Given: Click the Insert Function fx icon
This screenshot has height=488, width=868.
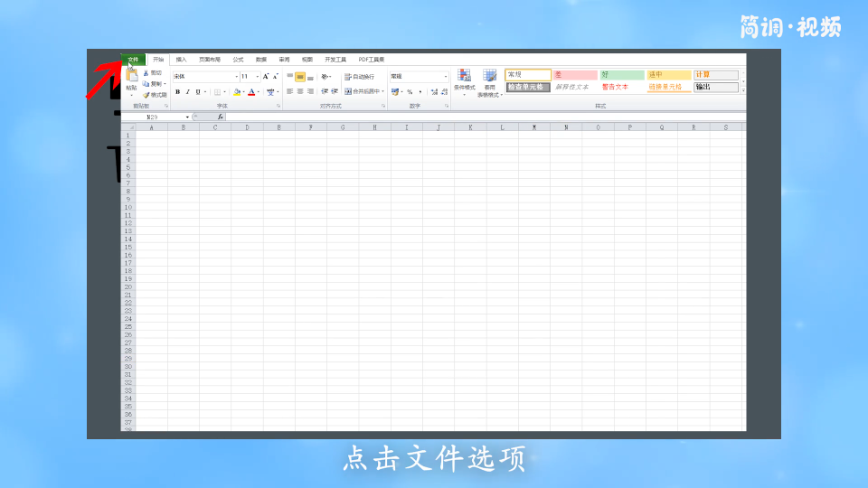Looking at the screenshot, I should click(x=220, y=117).
